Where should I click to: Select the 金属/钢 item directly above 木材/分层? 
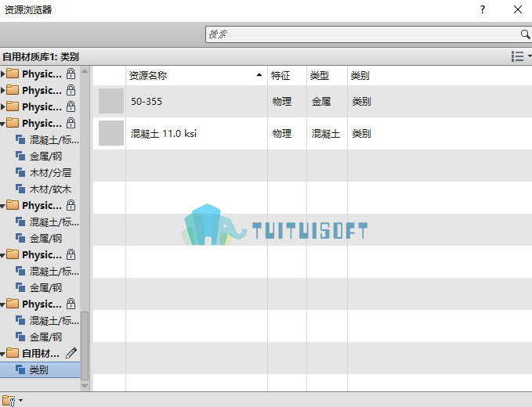(45, 157)
